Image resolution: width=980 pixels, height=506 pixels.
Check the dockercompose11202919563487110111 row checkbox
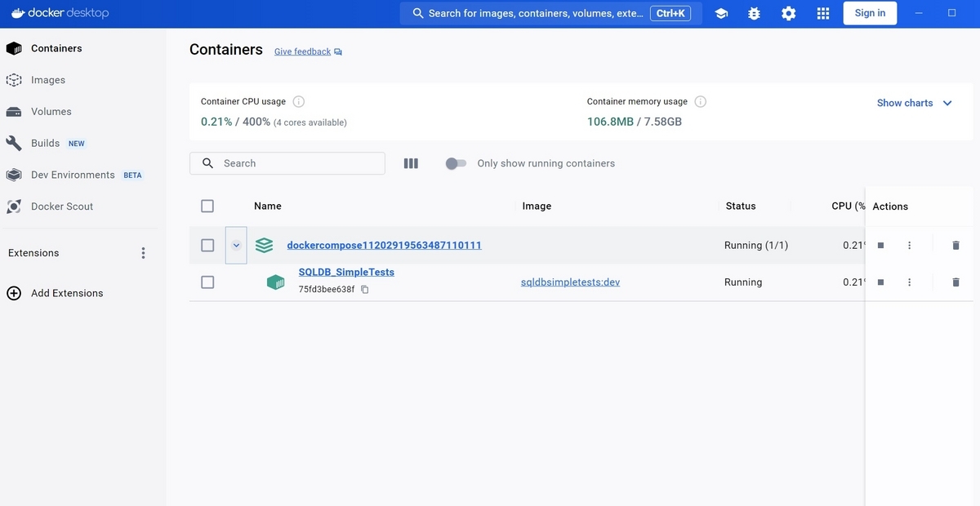(x=207, y=245)
